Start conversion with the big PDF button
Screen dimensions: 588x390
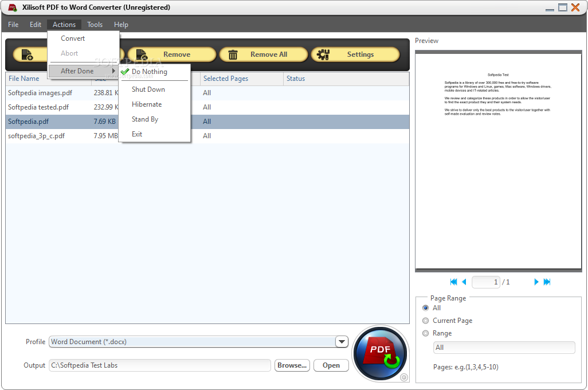pos(380,353)
